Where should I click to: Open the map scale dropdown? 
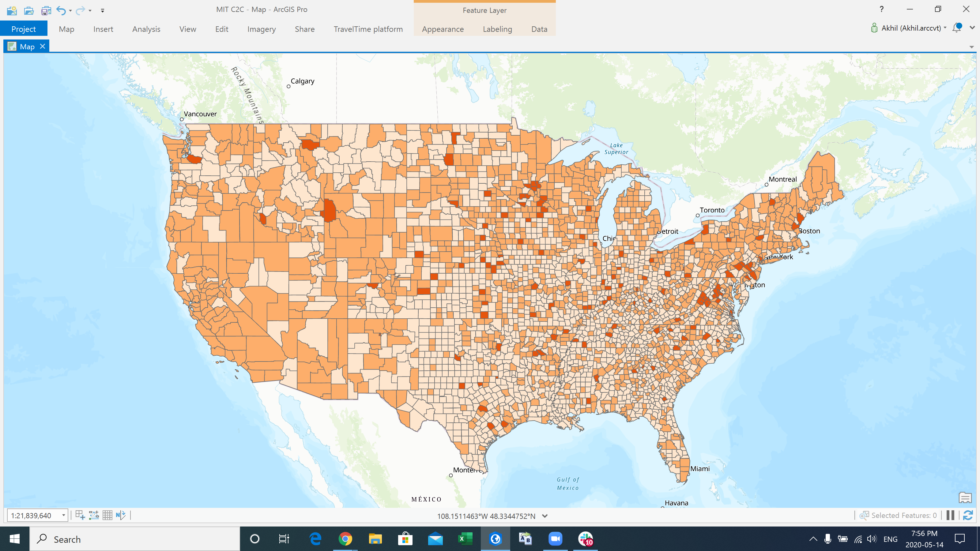point(63,515)
